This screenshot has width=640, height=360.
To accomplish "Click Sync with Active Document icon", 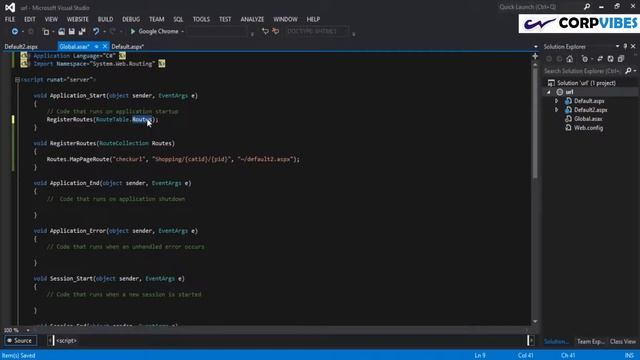I will (600, 59).
